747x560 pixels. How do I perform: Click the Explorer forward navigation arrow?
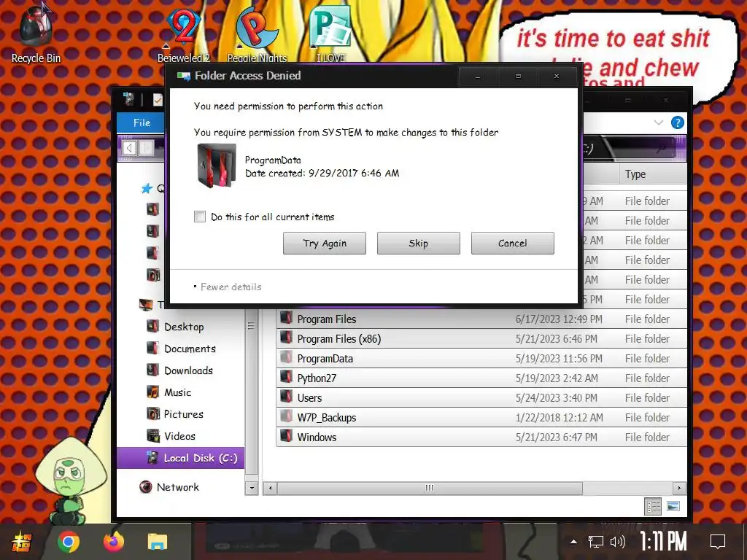[146, 148]
